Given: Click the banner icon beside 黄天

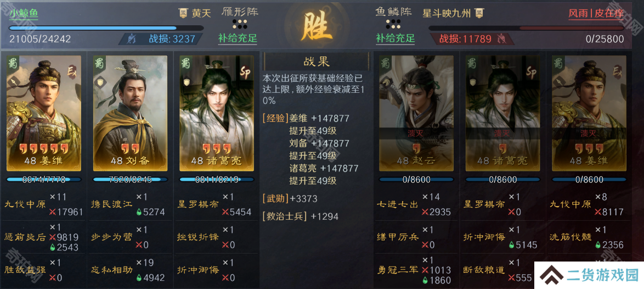Looking at the screenshot, I should tap(183, 13).
